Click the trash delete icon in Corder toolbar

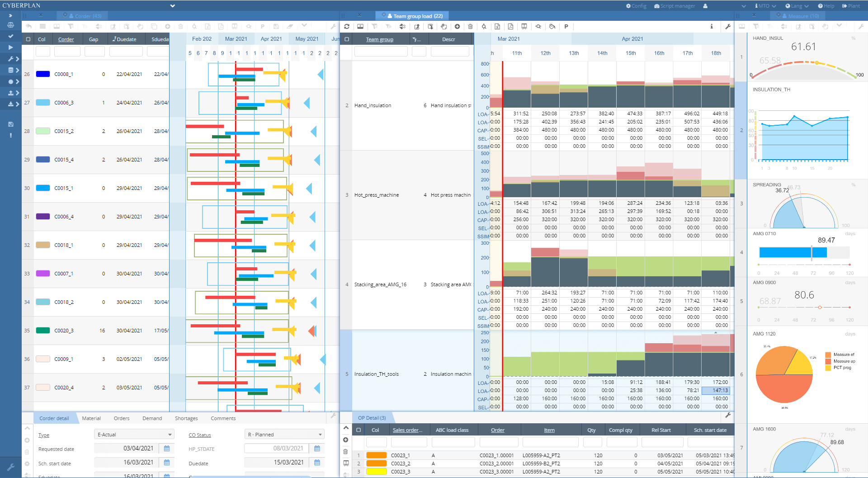[181, 27]
